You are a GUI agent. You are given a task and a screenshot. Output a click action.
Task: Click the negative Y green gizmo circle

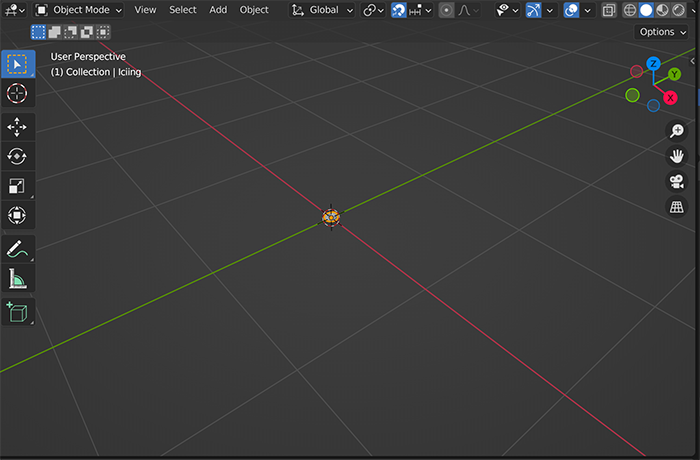click(632, 95)
